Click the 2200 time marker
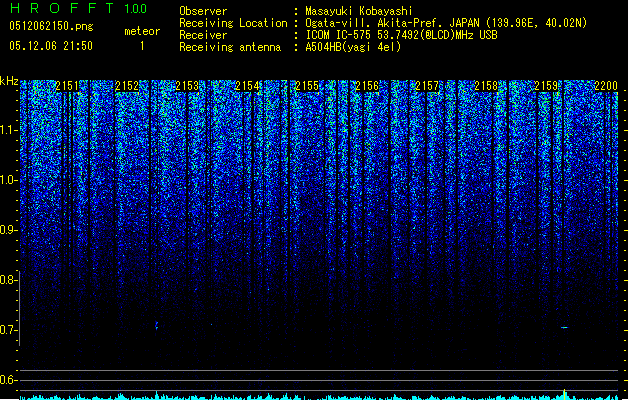 [x=606, y=86]
